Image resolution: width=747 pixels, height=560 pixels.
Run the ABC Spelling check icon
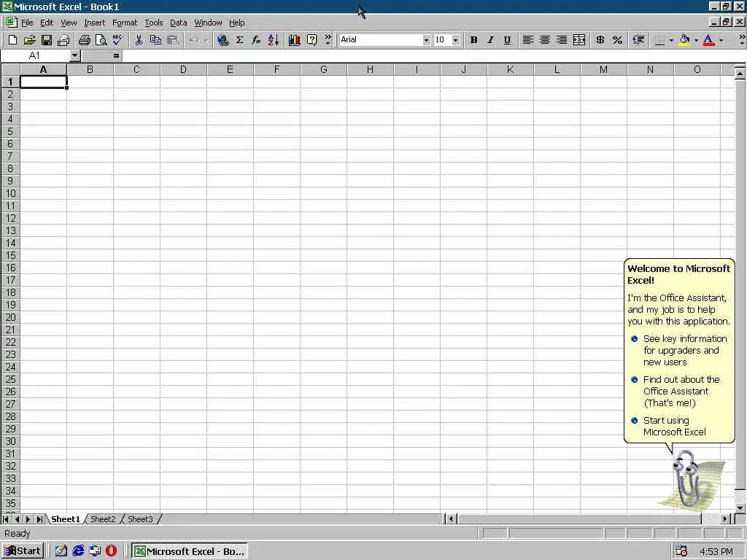point(117,41)
